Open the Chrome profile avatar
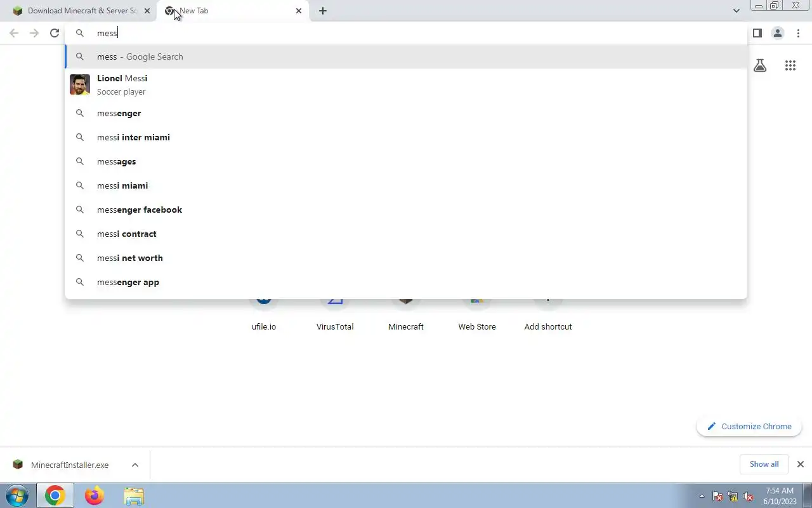Viewport: 812px width, 508px height. (778, 33)
